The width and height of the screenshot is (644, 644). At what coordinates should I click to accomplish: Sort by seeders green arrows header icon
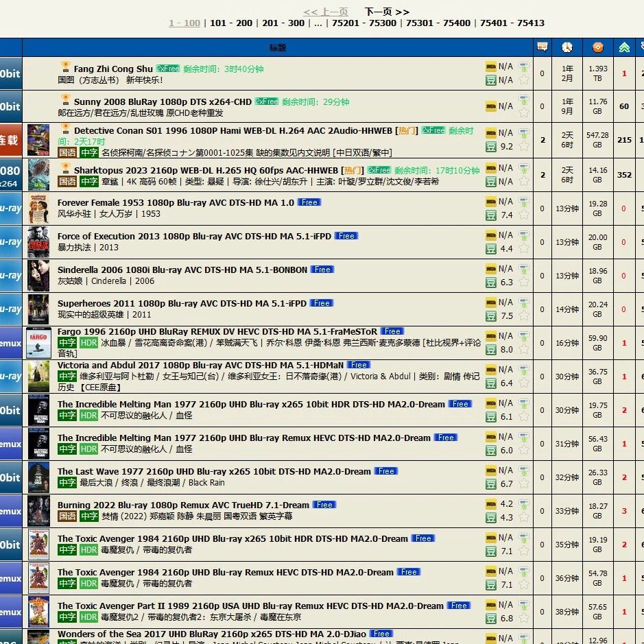click(x=624, y=47)
